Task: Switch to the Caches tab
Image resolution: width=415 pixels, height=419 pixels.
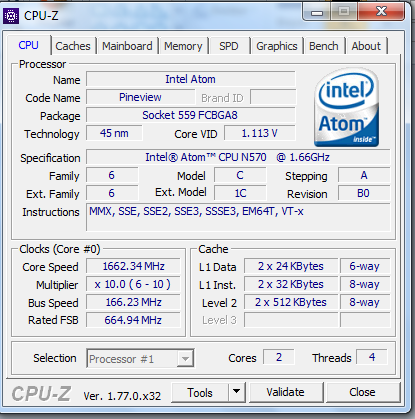Action: (73, 46)
